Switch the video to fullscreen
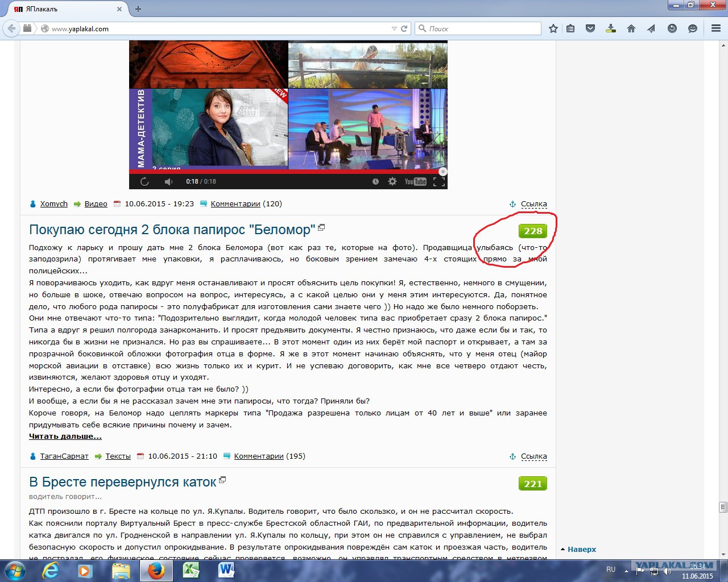 click(439, 182)
